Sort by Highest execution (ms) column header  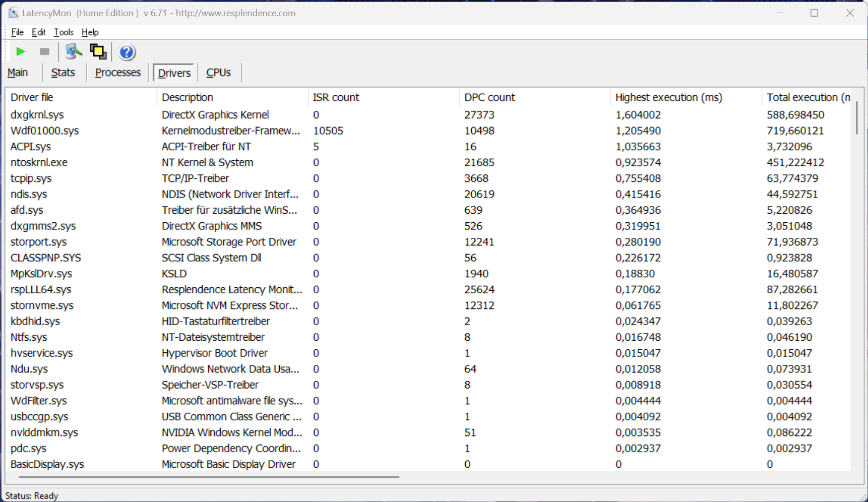(686, 97)
